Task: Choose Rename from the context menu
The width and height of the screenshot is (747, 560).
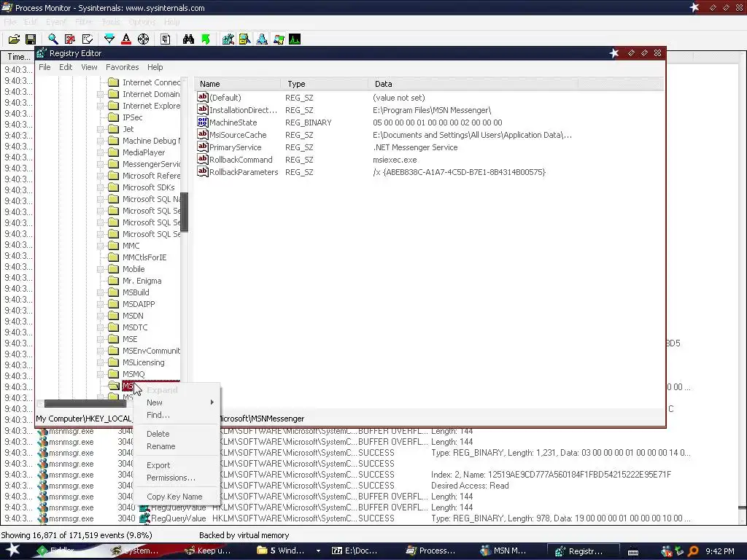Action: 177,446
